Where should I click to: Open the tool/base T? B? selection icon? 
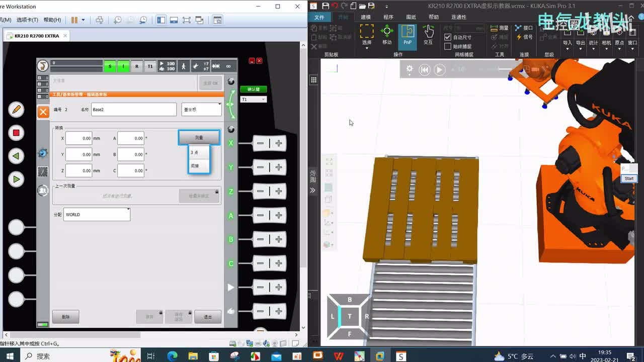pos(200,66)
